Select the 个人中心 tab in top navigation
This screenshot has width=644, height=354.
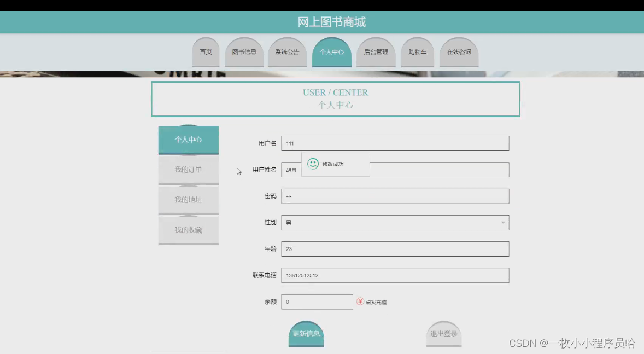(331, 52)
